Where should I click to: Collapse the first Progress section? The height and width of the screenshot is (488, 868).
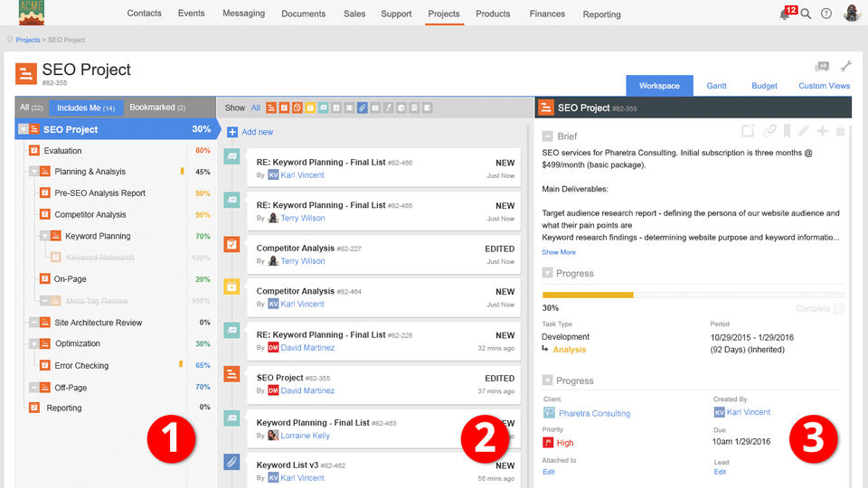548,273
